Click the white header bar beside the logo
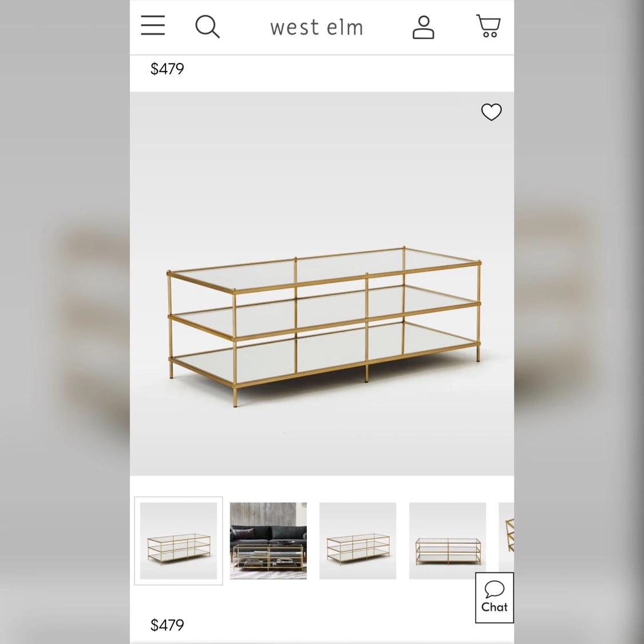This screenshot has width=644, height=644. (x=246, y=27)
